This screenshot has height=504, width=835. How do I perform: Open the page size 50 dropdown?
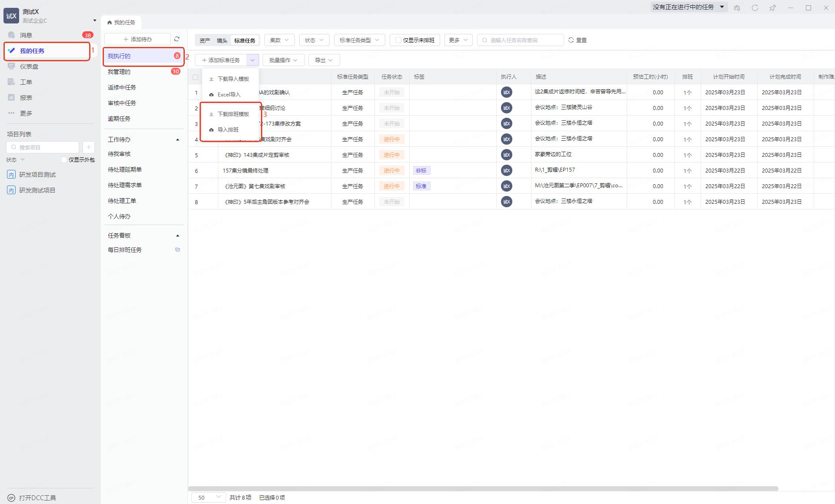[208, 497]
